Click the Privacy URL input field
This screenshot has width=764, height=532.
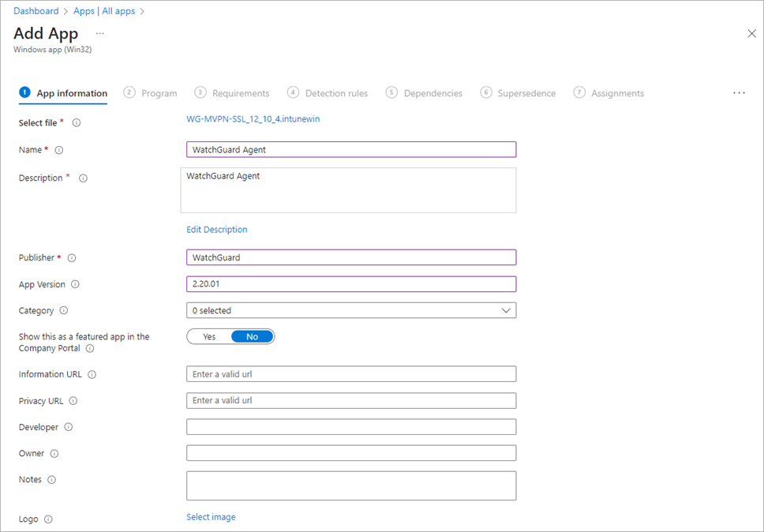tap(351, 400)
